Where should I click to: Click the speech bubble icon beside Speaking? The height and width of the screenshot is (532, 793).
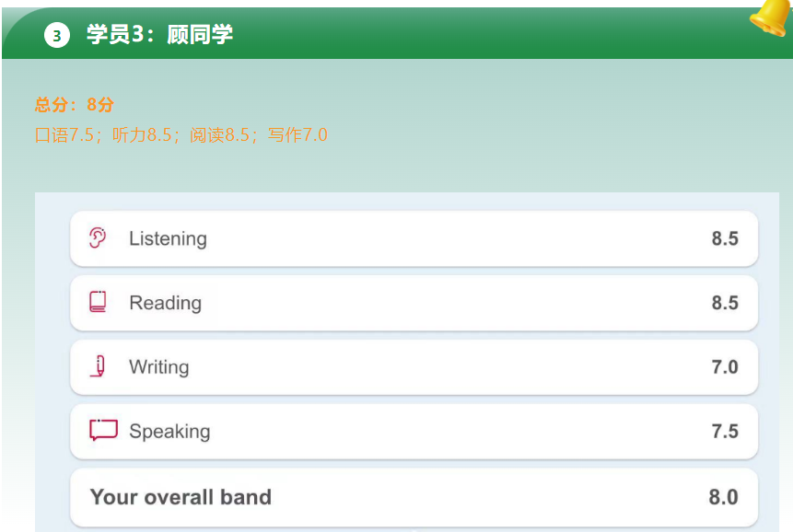coord(103,431)
